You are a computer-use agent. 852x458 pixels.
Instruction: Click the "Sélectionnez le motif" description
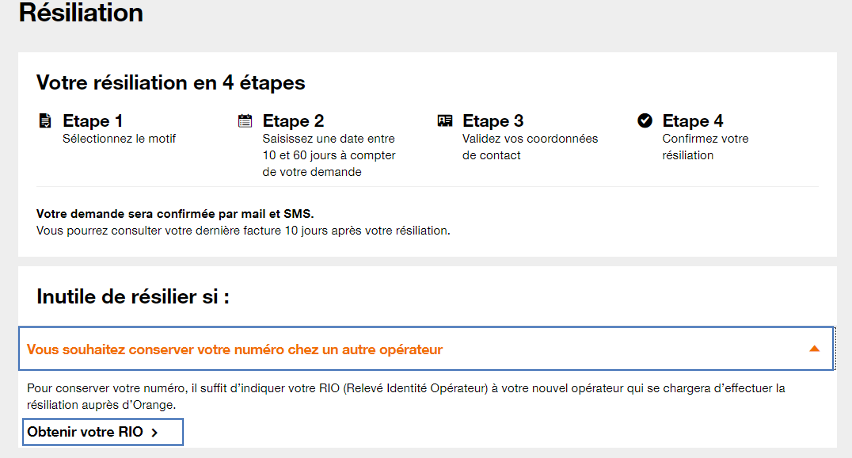[119, 139]
